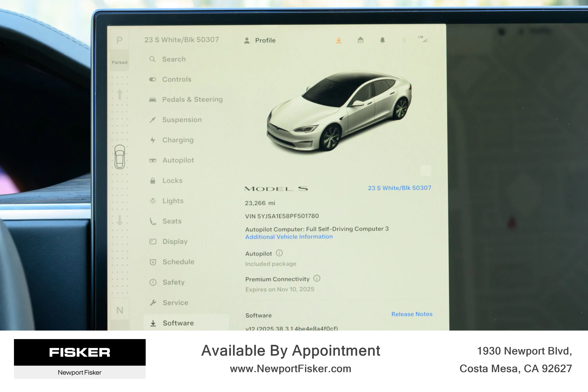Viewport: 588px width, 392px height.
Task: Tap the Autopilot info circle icon
Action: [279, 253]
